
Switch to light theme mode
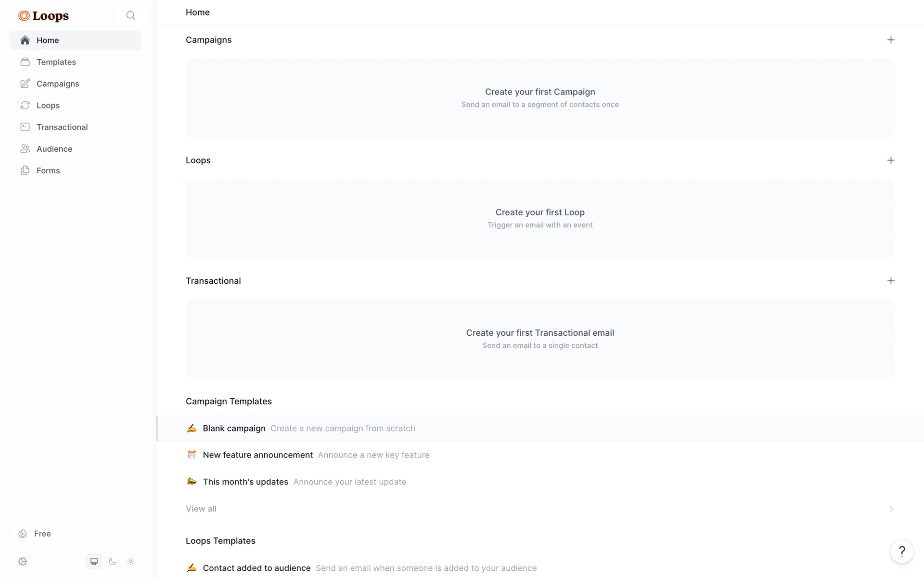(x=131, y=562)
